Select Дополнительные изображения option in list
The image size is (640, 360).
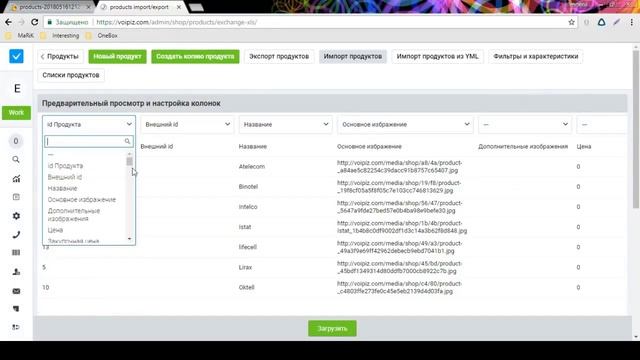tap(74, 215)
